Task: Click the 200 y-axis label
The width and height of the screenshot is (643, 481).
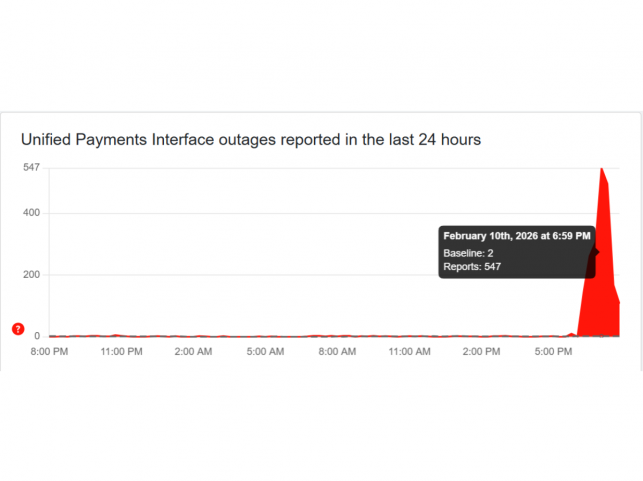Action: tap(30, 275)
